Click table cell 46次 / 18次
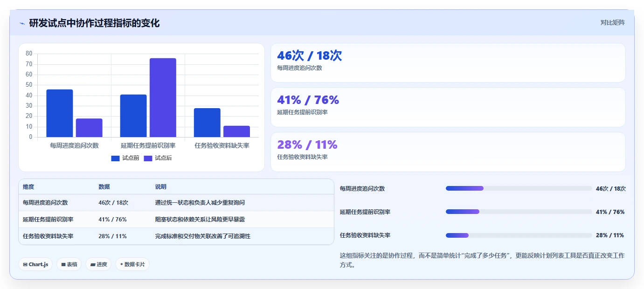The height and width of the screenshot is (289, 644). pyautogui.click(x=113, y=202)
